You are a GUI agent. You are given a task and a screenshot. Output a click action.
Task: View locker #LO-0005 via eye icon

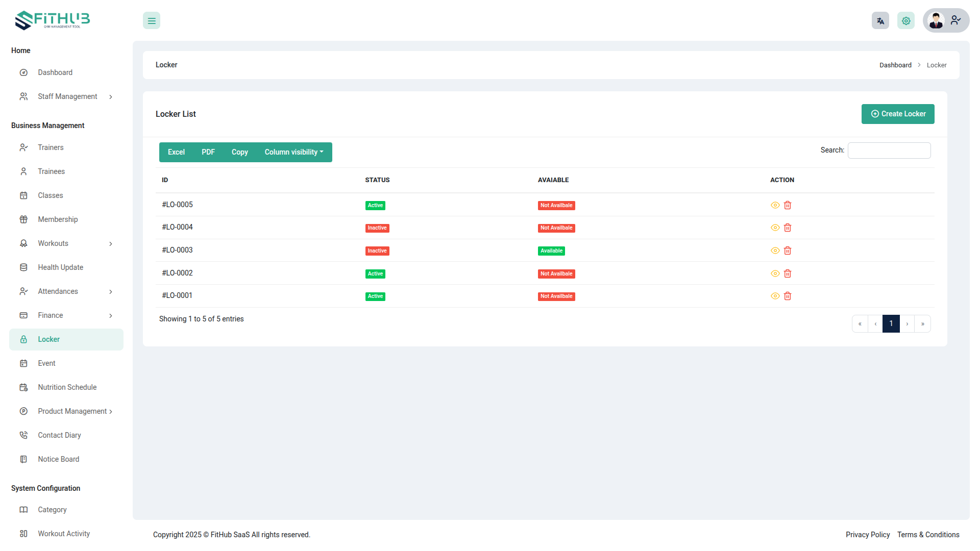click(x=775, y=205)
